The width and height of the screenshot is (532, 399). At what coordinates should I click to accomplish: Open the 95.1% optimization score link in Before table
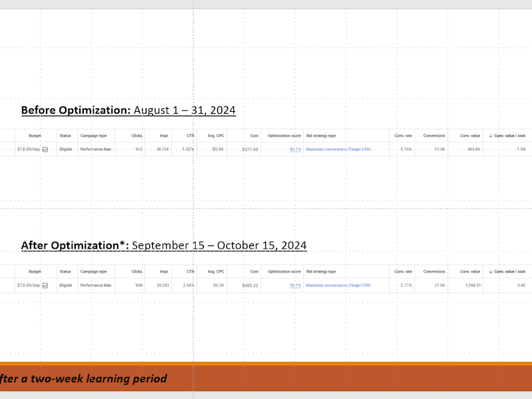pos(295,149)
